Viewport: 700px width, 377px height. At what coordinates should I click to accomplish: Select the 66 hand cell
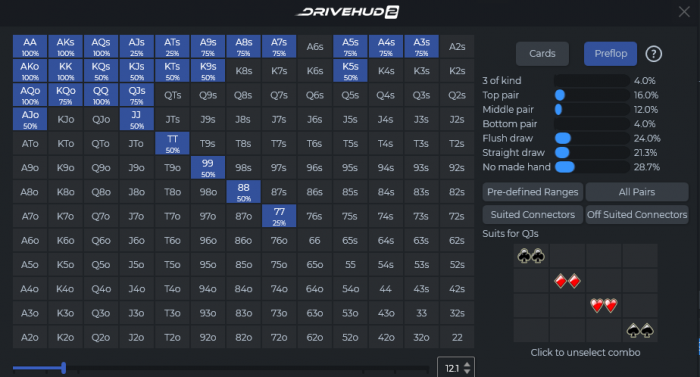tap(315, 240)
